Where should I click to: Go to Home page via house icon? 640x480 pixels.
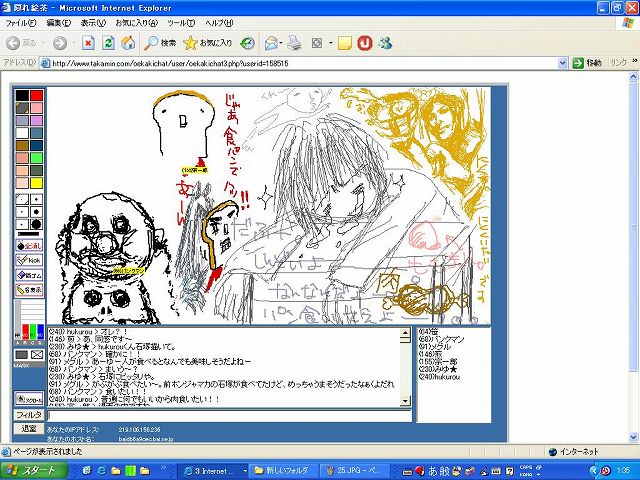[x=128, y=43]
